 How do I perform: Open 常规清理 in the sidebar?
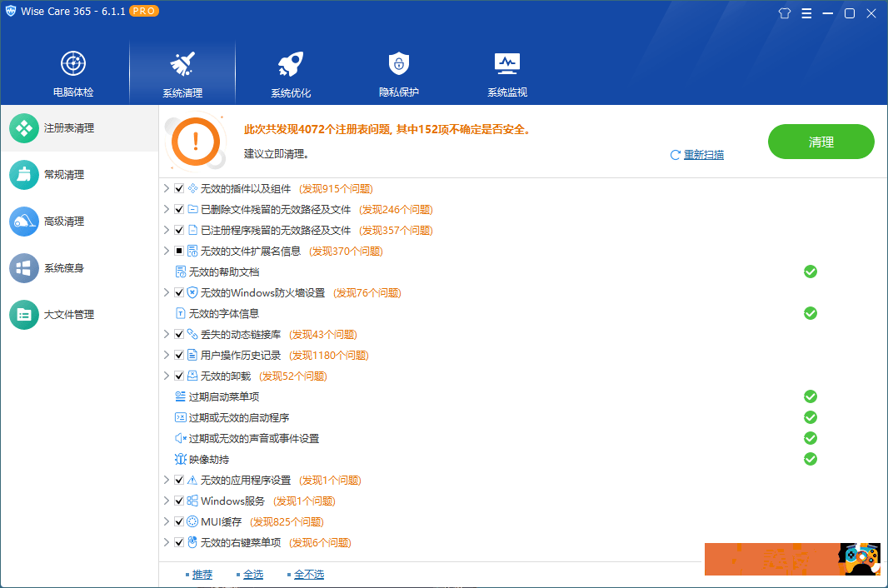coord(79,174)
